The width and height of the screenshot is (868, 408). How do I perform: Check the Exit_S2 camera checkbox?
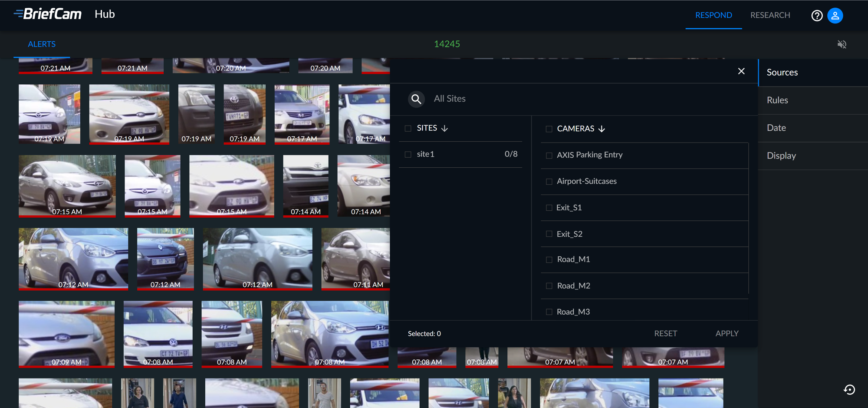click(549, 234)
